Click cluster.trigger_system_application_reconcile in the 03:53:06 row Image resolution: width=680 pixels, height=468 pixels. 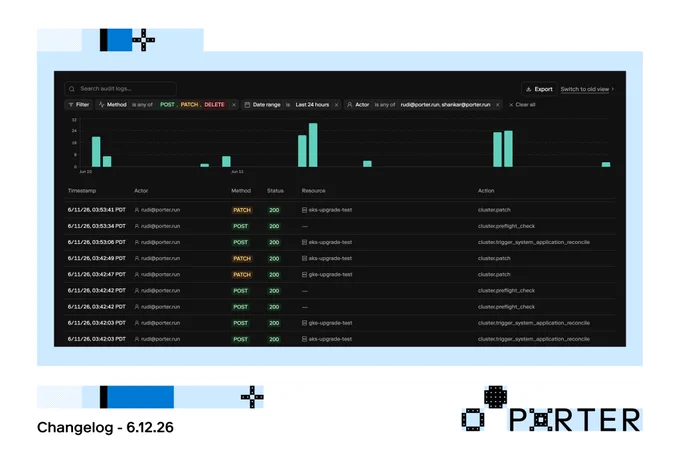tap(534, 242)
